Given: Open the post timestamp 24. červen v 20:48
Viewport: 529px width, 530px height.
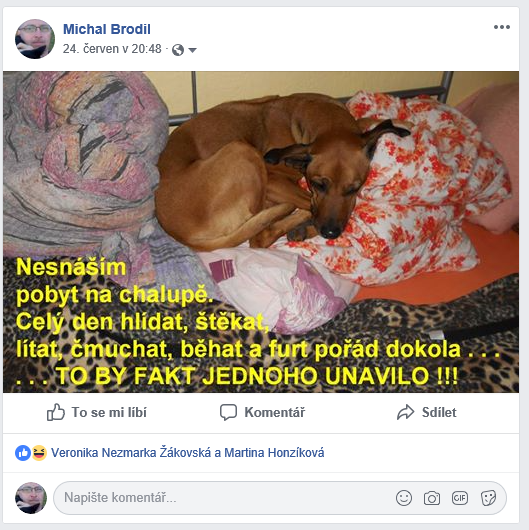Looking at the screenshot, I should pos(112,49).
